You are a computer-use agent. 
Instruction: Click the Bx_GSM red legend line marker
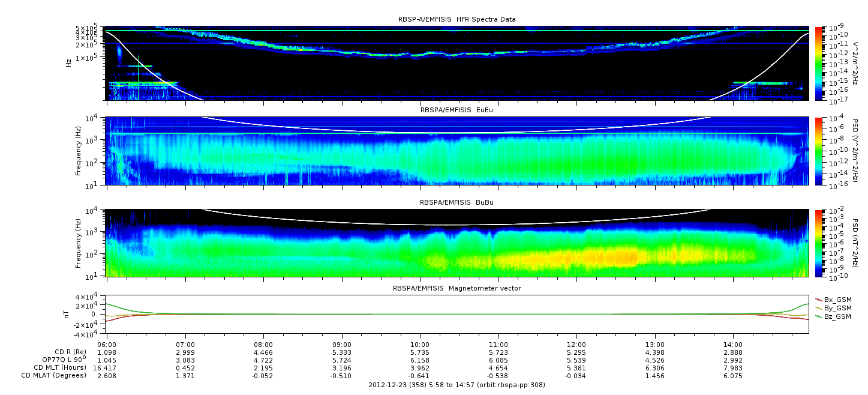818,300
